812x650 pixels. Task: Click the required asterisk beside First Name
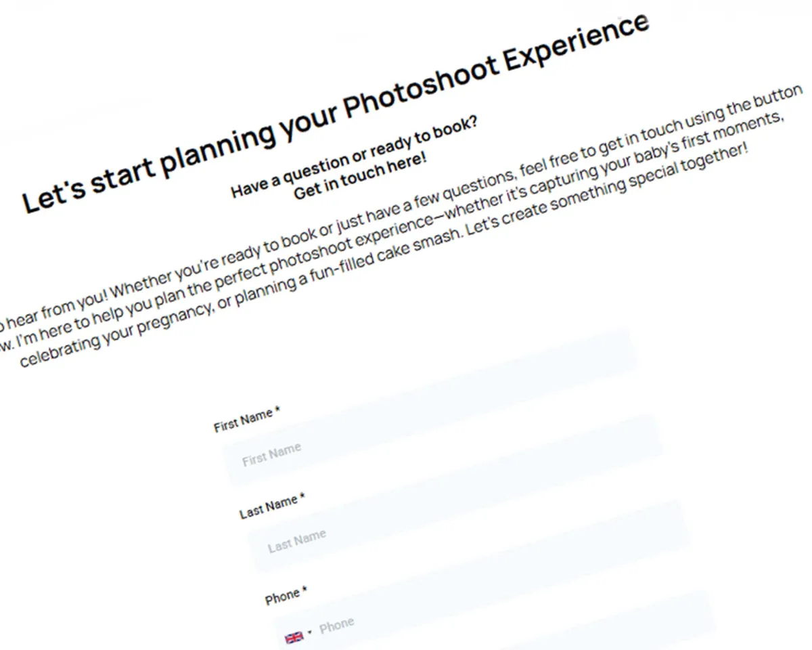(277, 410)
